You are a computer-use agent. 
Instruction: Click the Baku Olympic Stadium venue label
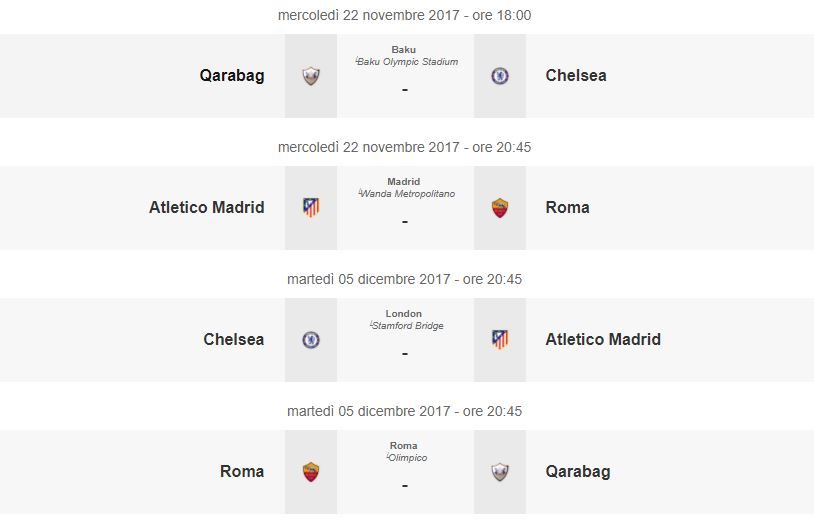[407, 62]
